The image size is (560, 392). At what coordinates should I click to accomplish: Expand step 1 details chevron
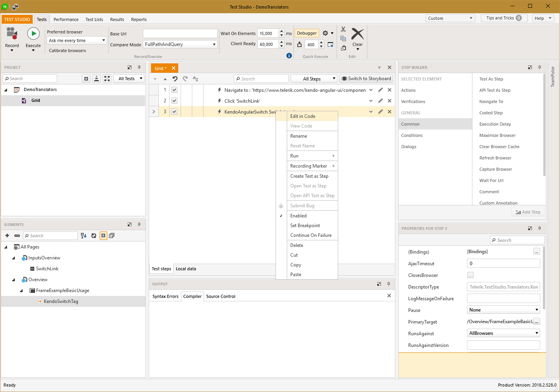pyautogui.click(x=371, y=90)
